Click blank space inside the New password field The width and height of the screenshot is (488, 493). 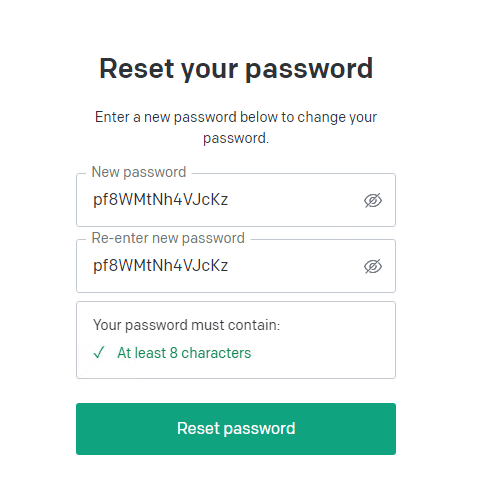pos(293,200)
